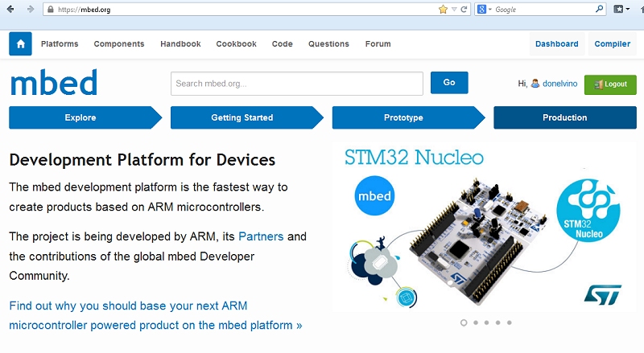This screenshot has width=644, height=353.
Task: Open the Cookbook menu item
Action: [236, 44]
